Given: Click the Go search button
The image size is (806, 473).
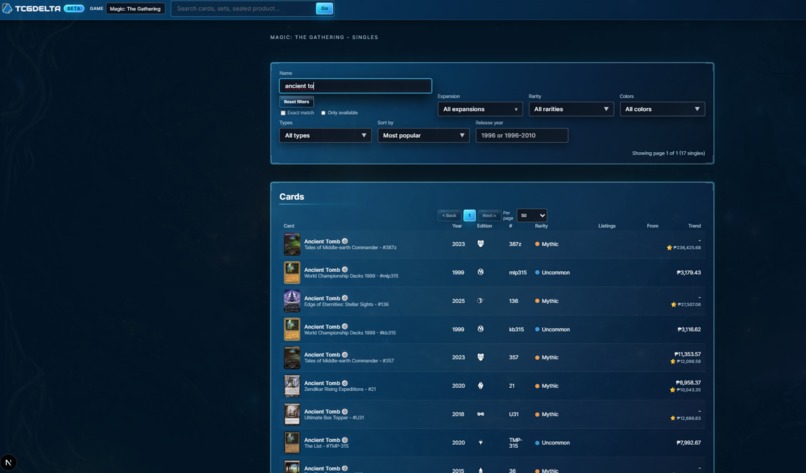Looking at the screenshot, I should click(324, 8).
